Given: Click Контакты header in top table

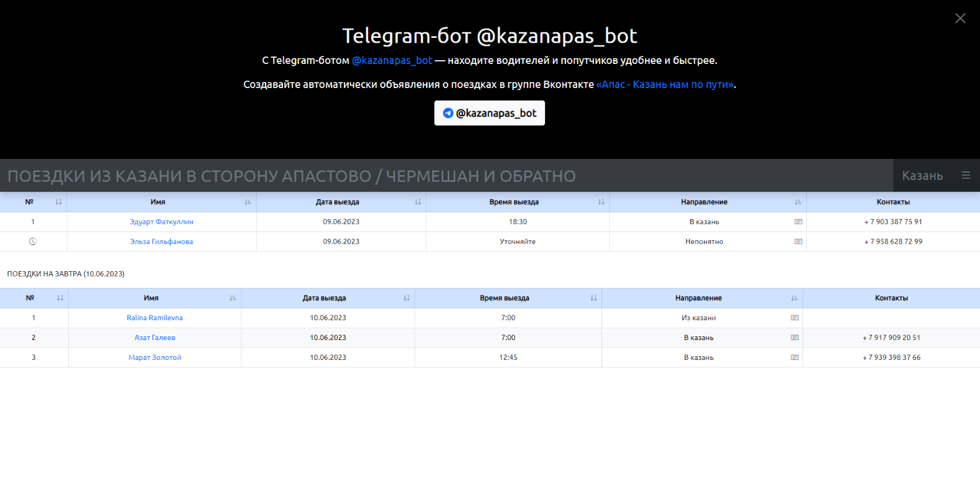Looking at the screenshot, I should pyautogui.click(x=893, y=202).
